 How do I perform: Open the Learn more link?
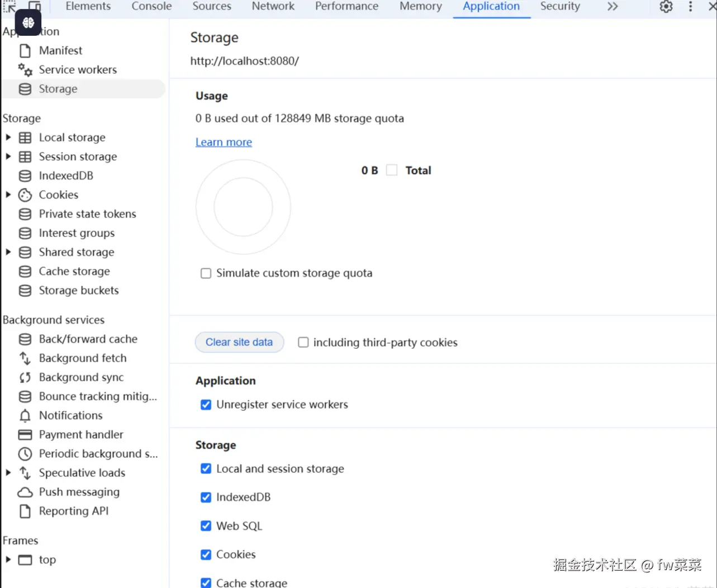click(x=224, y=143)
